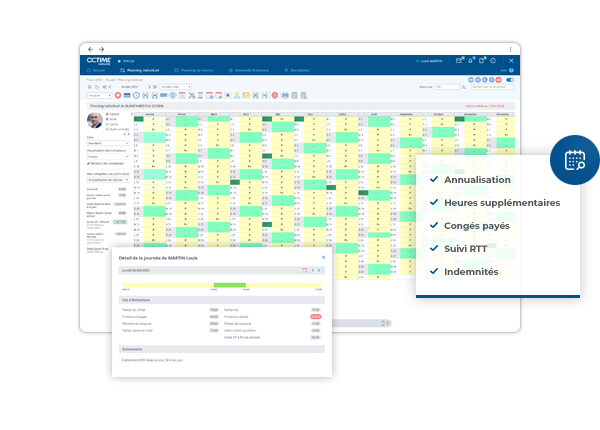Screen dimensions: 600x430
Task: Toggle the Multi-contrats checkbox
Action: coord(107,129)
